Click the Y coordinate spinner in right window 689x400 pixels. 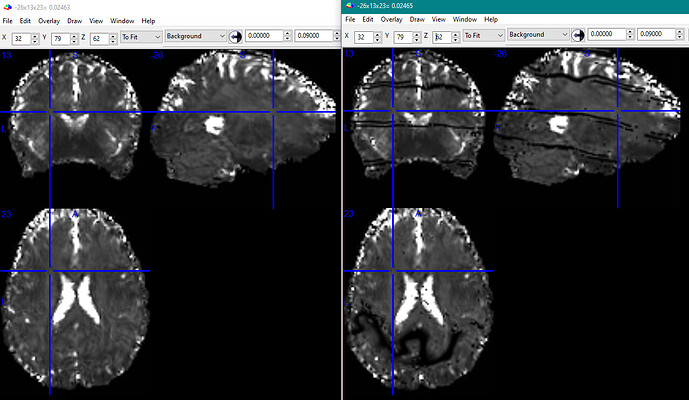417,37
